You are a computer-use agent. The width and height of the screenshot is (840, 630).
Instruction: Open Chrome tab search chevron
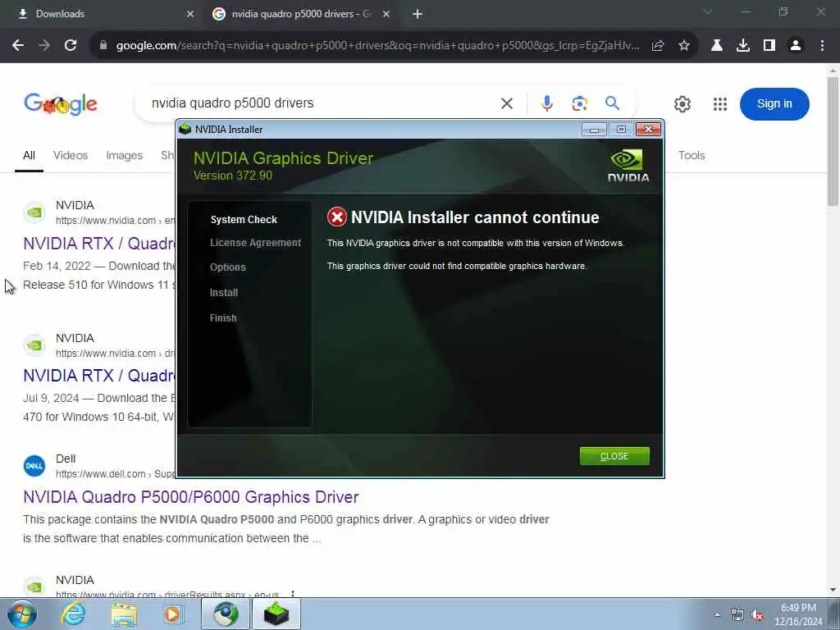tap(708, 11)
